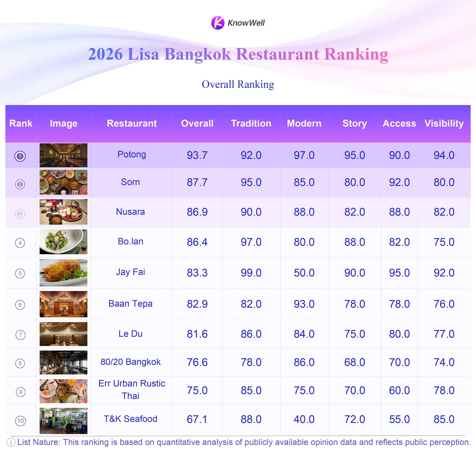Click the Visibility column header
Image resolution: width=476 pixels, height=454 pixels.
click(444, 124)
